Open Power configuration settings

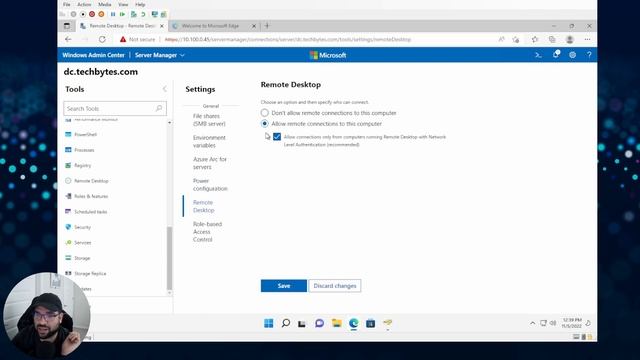(x=210, y=184)
